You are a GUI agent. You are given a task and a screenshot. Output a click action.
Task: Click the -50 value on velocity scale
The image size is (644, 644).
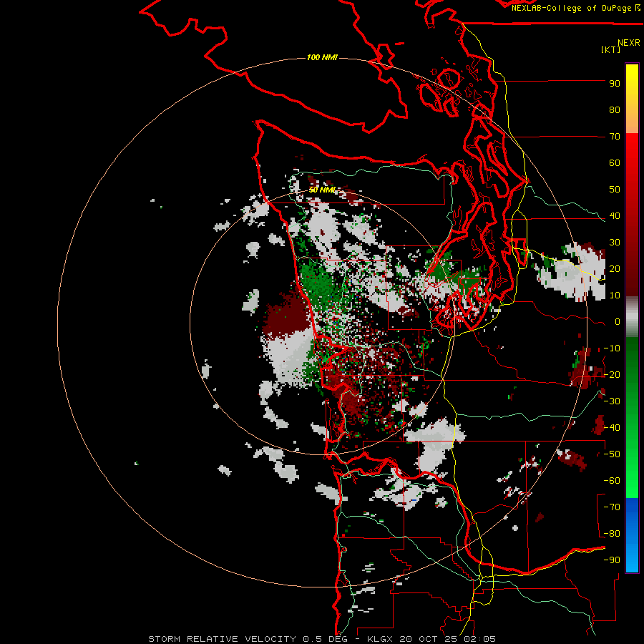coord(612,454)
